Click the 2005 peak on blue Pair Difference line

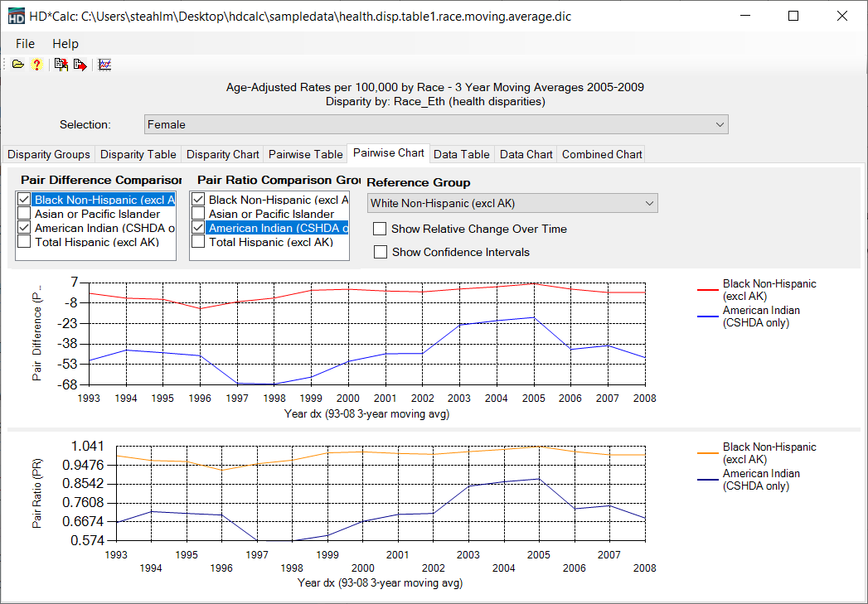click(536, 317)
